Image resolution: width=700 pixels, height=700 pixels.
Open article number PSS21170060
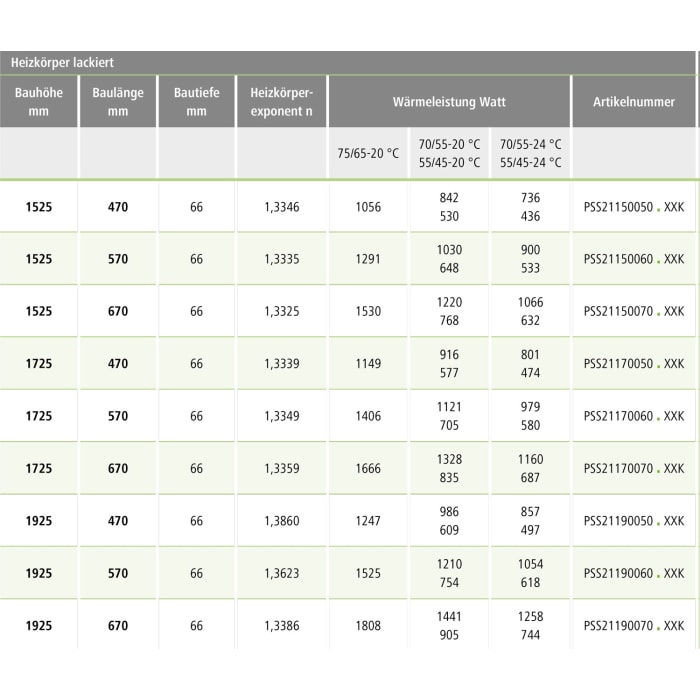point(633,416)
